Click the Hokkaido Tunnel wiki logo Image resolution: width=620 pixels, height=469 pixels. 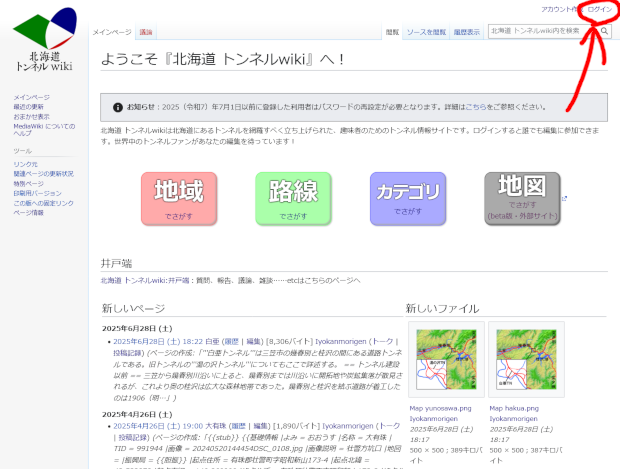coord(47,40)
